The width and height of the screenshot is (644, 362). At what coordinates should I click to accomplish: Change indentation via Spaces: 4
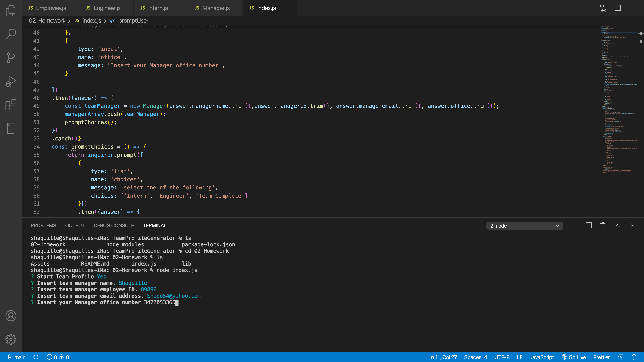475,357
